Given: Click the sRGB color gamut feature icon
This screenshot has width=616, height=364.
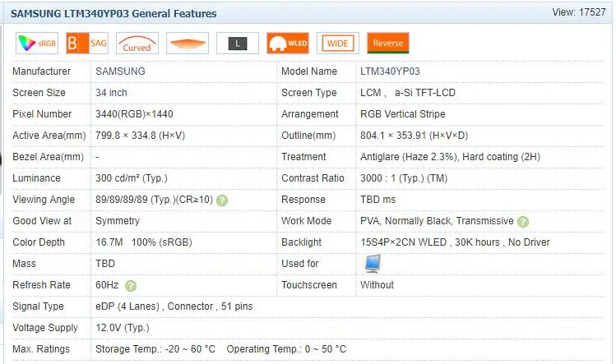Looking at the screenshot, I should [x=37, y=44].
